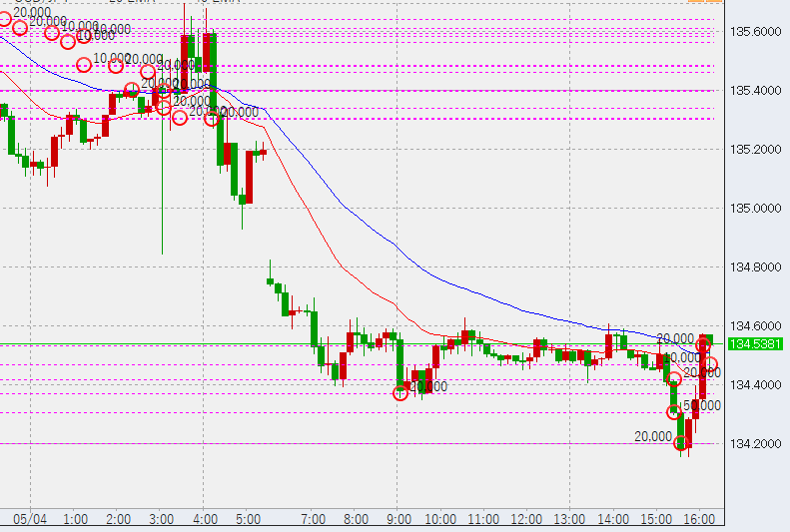The width and height of the screenshot is (790, 532).
Task: Click the 134.8000 price axis label
Action: click(755, 267)
